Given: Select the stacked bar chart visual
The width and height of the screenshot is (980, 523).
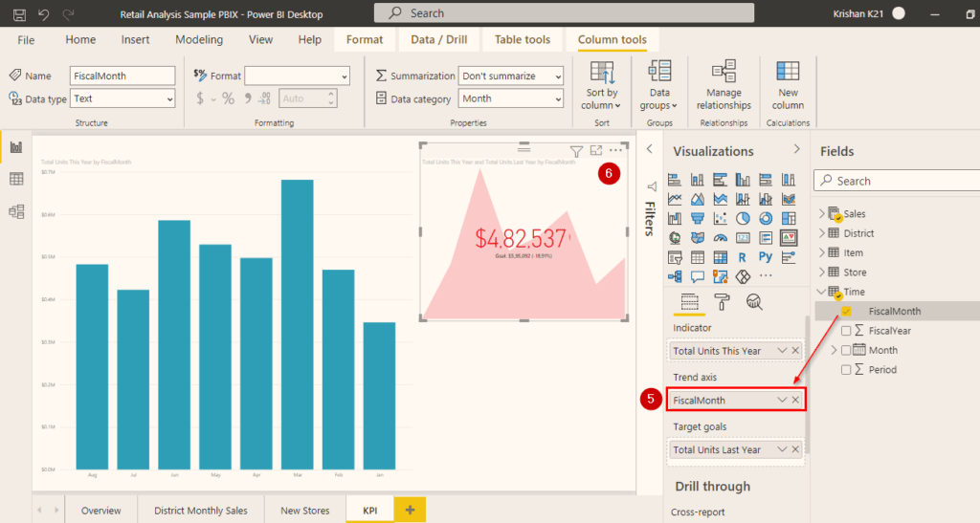Looking at the screenshot, I should click(675, 180).
